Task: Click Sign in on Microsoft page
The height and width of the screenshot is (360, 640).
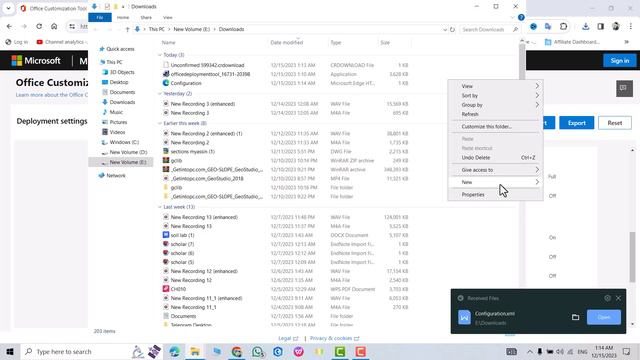Action: click(x=620, y=60)
